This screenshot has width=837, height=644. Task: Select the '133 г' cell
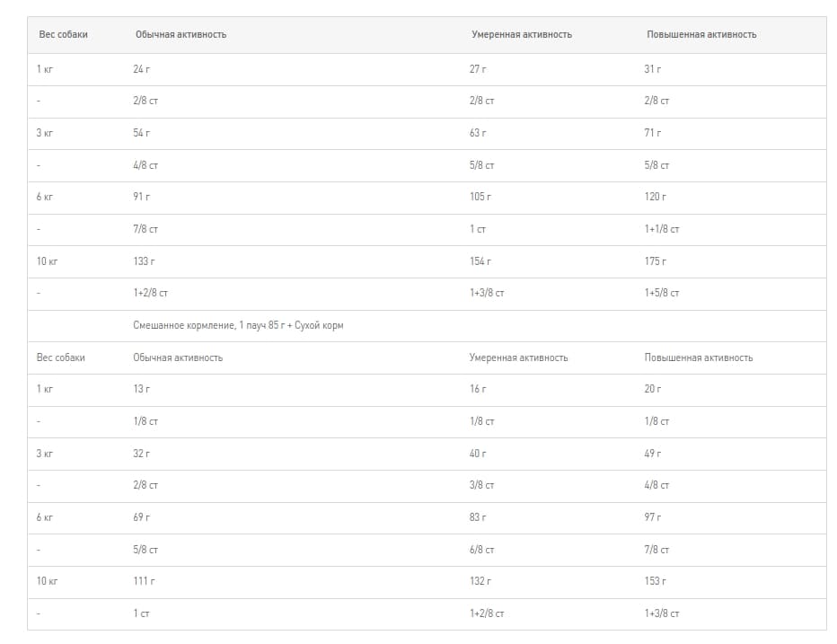[144, 261]
